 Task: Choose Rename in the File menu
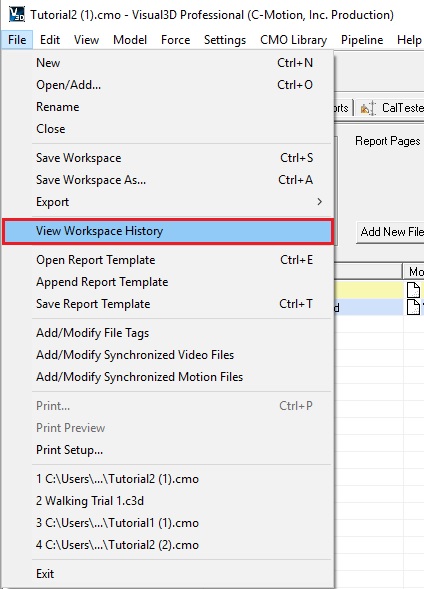(x=168, y=107)
